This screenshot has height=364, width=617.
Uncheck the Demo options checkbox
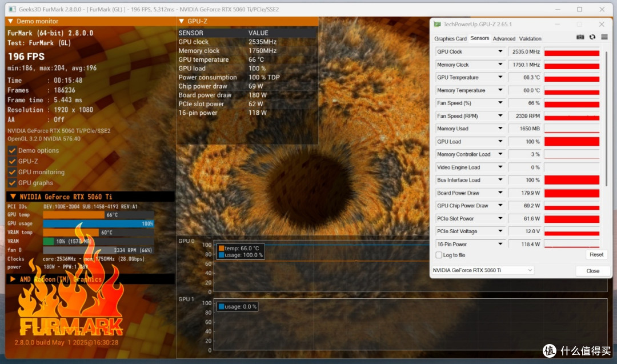tap(12, 150)
